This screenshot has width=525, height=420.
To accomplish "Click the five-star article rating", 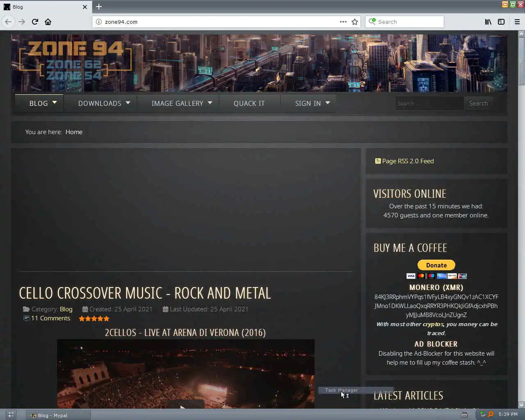I will 94,318.
